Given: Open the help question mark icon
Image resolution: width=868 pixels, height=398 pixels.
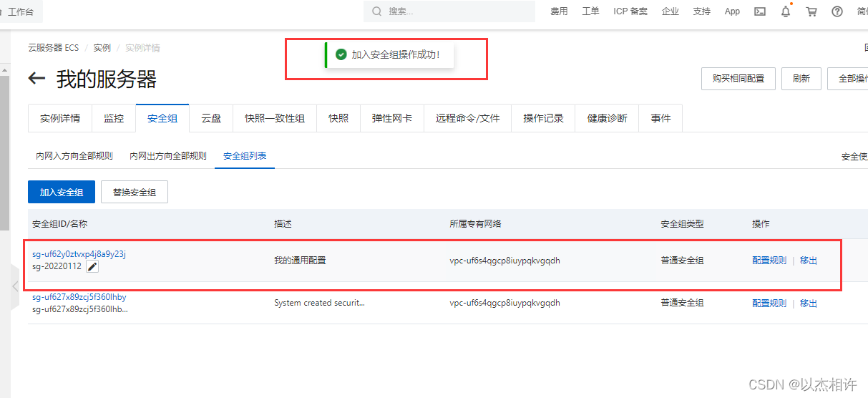Looking at the screenshot, I should pos(837,11).
